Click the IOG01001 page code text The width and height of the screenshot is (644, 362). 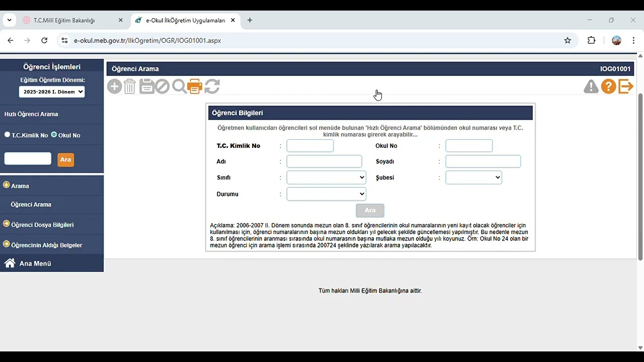point(615,69)
